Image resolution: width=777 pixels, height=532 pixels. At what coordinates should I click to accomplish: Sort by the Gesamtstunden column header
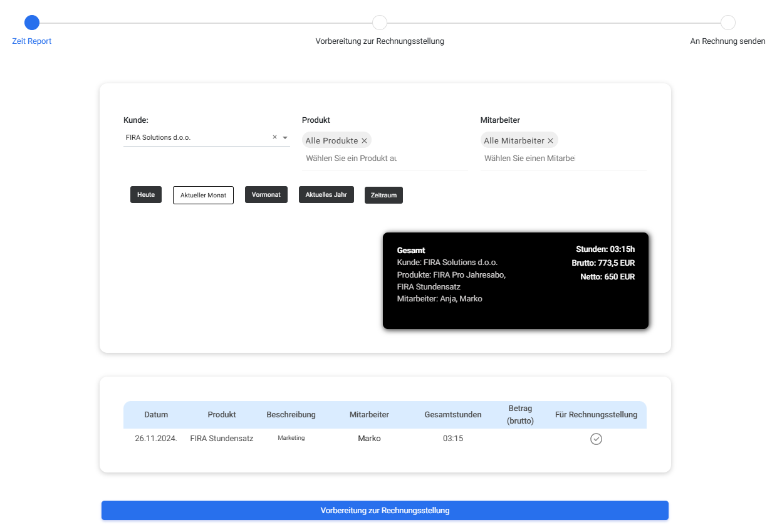[453, 415]
